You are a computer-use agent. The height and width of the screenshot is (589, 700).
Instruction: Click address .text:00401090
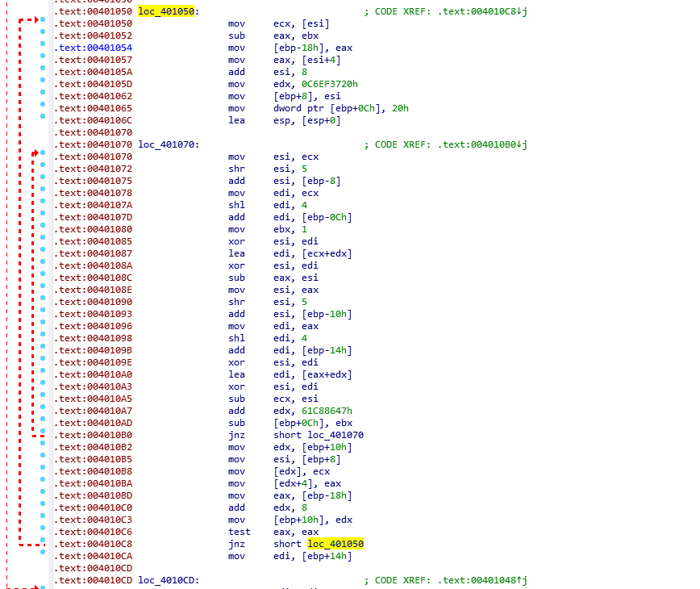click(93, 302)
